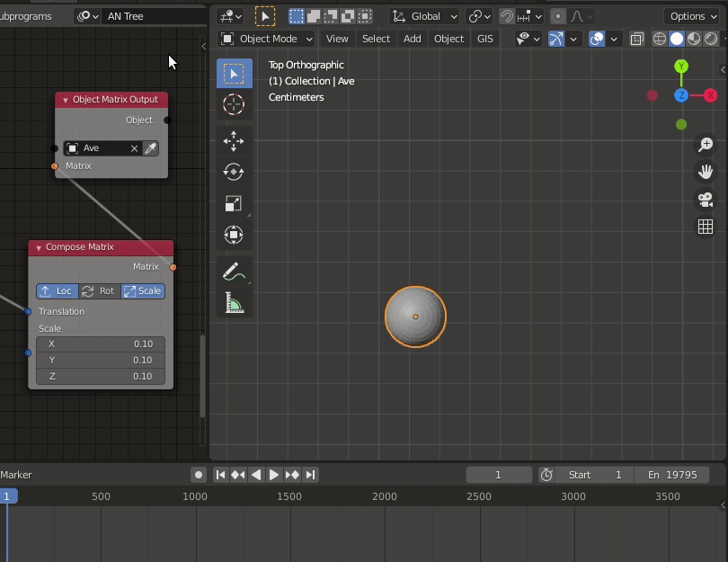Select the Scale tool
Viewport: 728px width, 562px height.
click(x=234, y=203)
